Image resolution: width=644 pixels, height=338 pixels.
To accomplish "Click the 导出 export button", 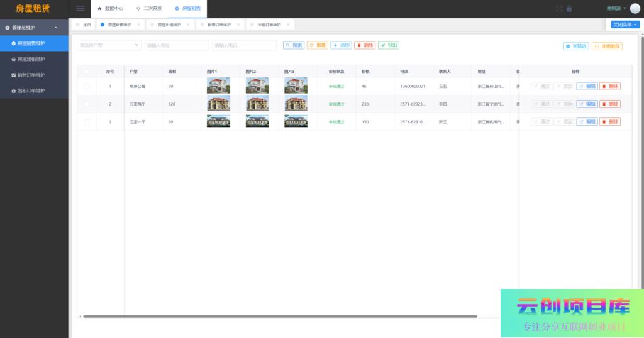I will 389,45.
